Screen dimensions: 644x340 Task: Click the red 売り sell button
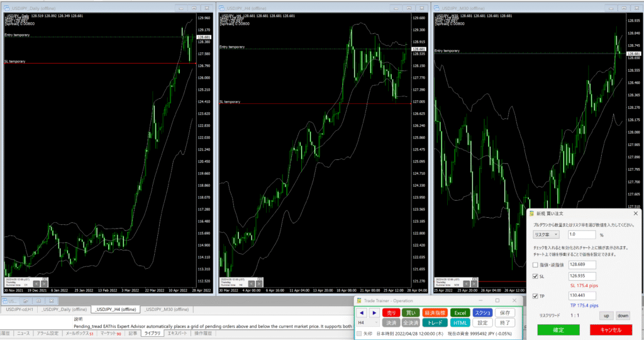point(391,313)
